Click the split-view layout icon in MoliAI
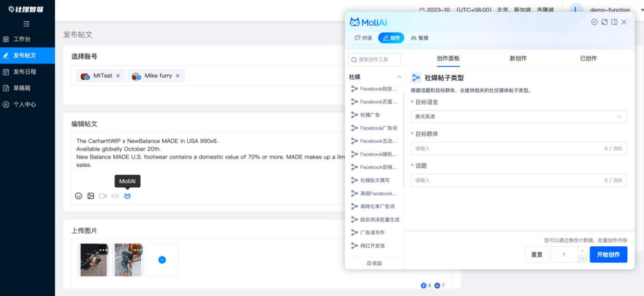The image size is (644, 296). click(614, 22)
